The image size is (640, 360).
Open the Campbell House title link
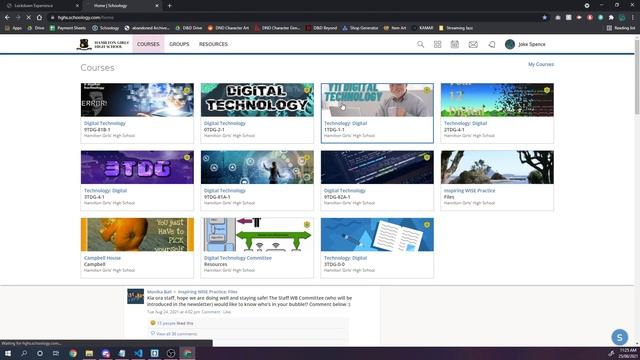102,258
